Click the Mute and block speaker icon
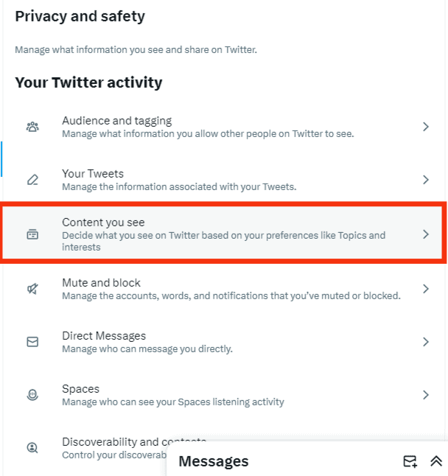This screenshot has width=448, height=476. point(32,289)
